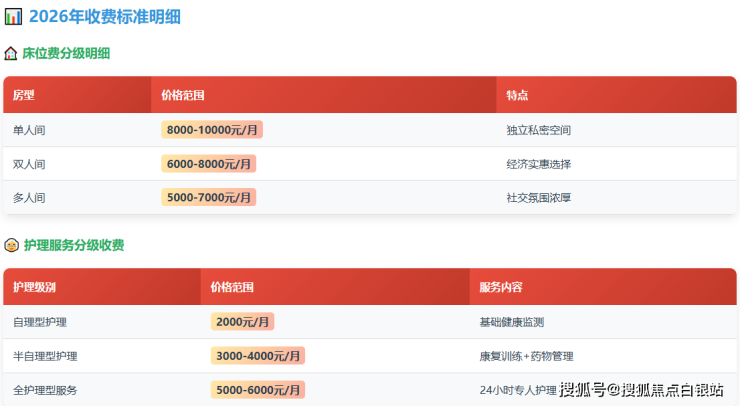The image size is (740, 406).
Task: Click the 经济实惠选择 cell
Action: 538,164
